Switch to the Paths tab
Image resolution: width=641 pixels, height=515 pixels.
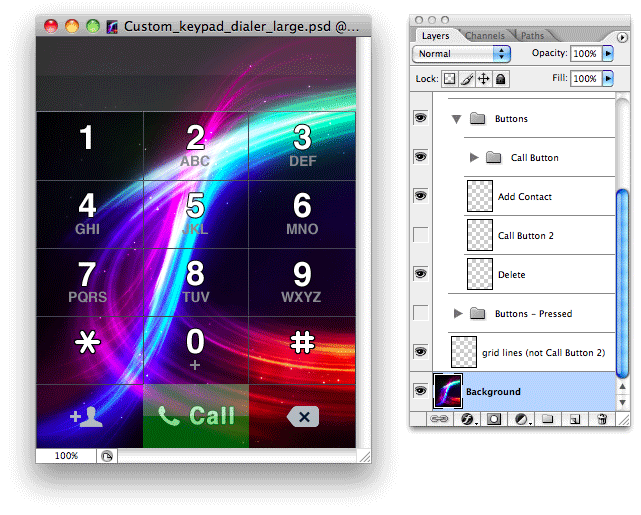click(532, 36)
